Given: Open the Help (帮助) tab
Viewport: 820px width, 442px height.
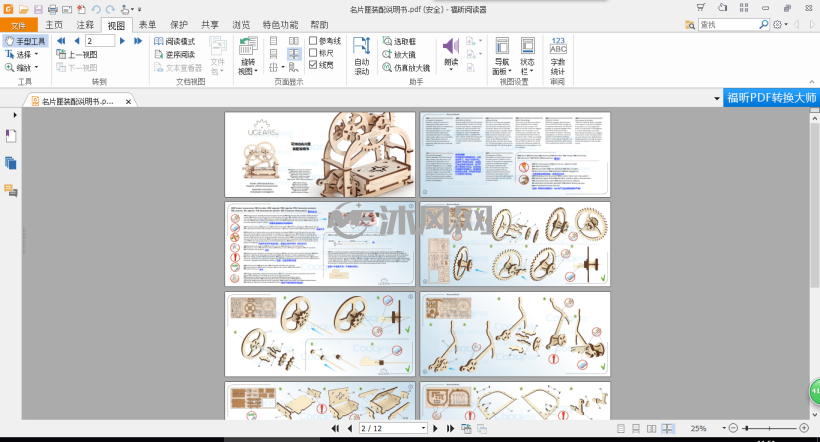Looking at the screenshot, I should tap(319, 25).
